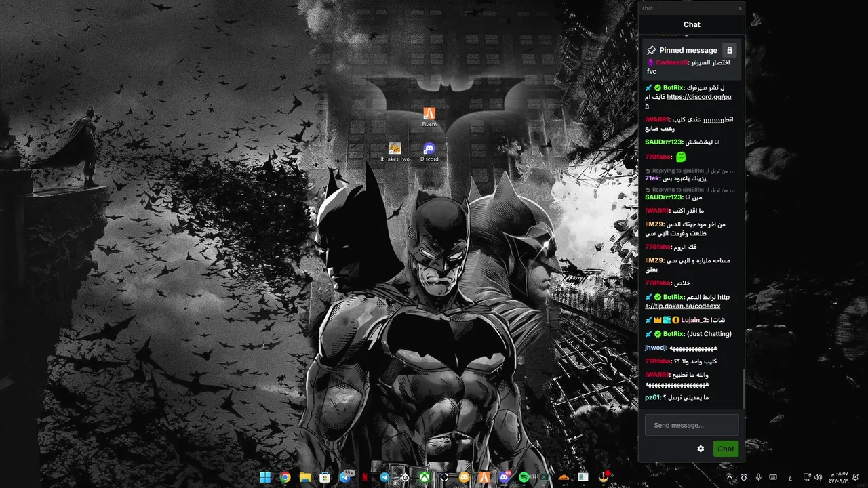
Task: Open the Cloudflare taskbar icon
Action: (x=564, y=477)
